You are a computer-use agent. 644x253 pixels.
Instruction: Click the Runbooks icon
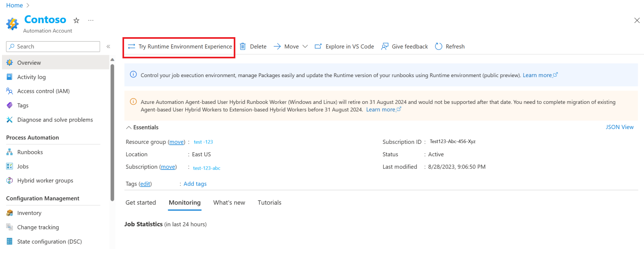10,152
